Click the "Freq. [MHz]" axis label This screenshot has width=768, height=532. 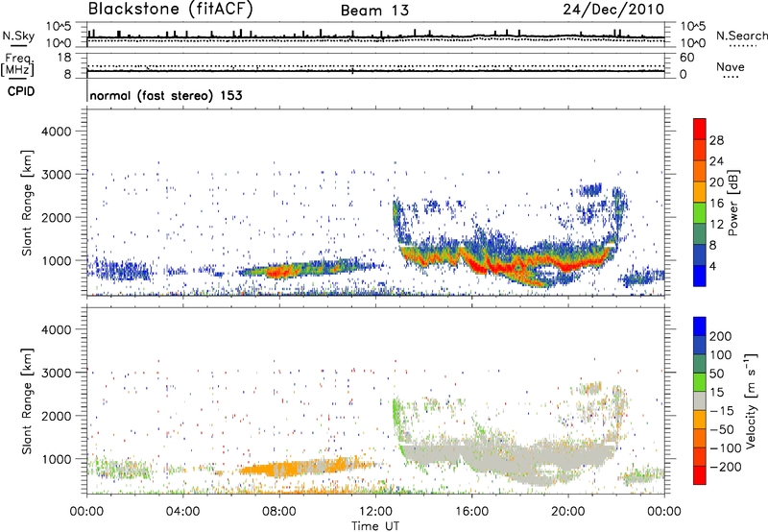tap(17, 64)
